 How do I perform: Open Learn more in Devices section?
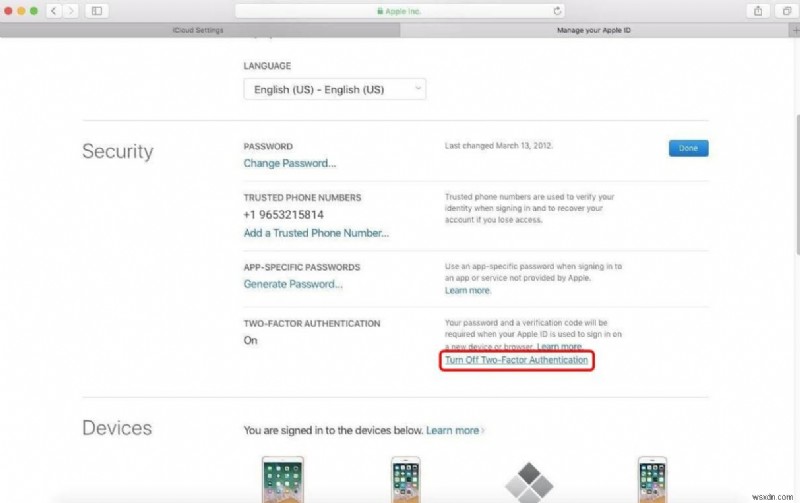click(455, 431)
